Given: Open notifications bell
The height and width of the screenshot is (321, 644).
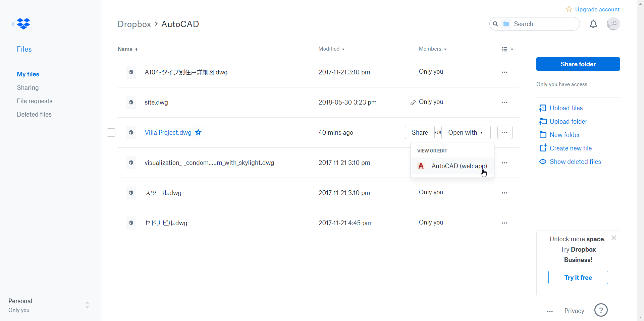Looking at the screenshot, I should pos(593,24).
